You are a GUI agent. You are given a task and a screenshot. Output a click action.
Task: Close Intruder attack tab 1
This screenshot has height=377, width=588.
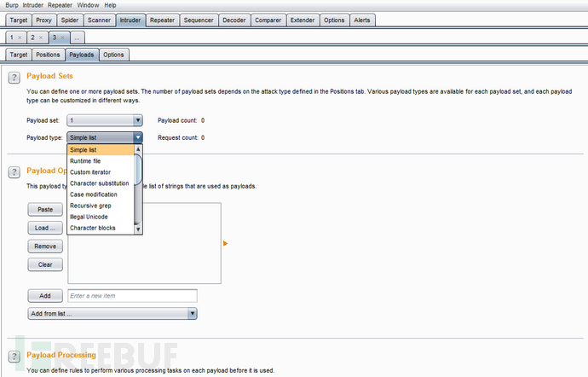[20, 38]
